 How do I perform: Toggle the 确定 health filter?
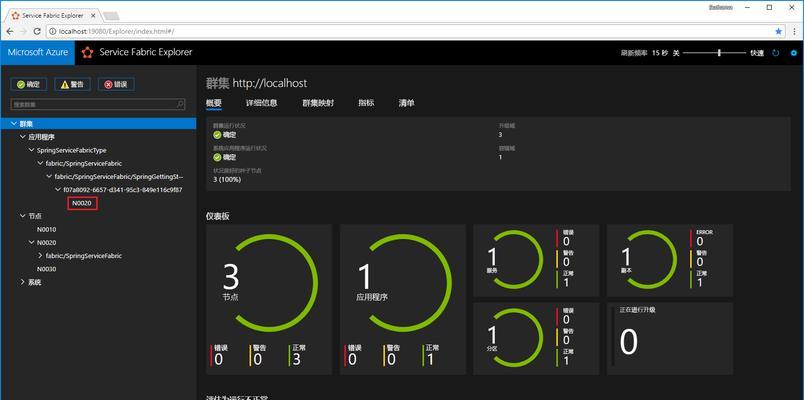29,85
